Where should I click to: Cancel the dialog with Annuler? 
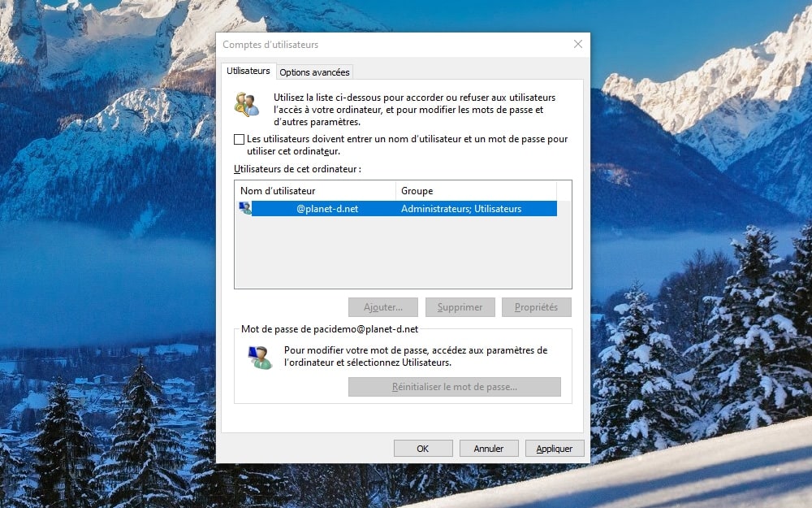point(489,449)
